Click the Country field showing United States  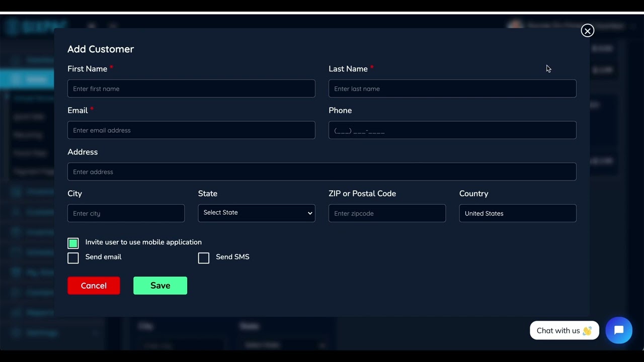(518, 213)
